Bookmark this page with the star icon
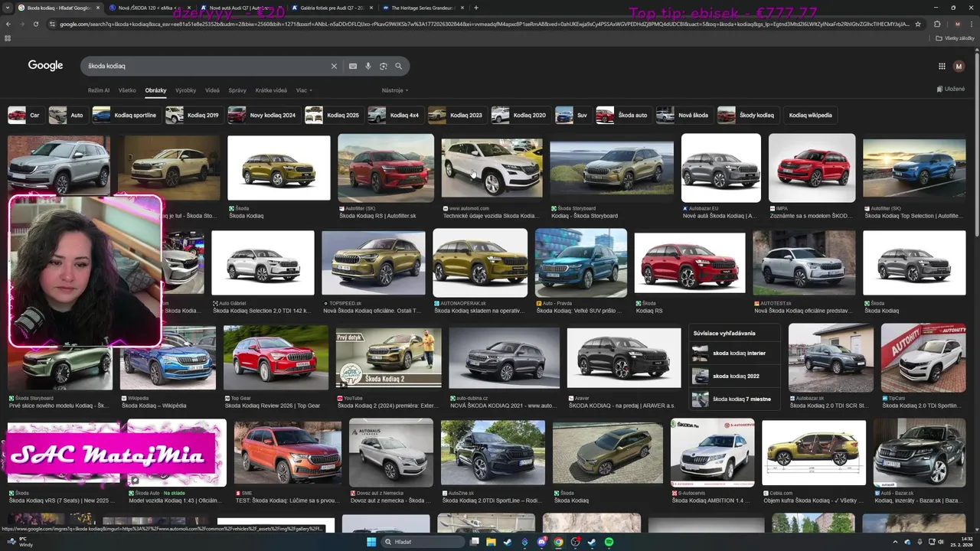Image resolution: width=980 pixels, height=551 pixels. 918,24
